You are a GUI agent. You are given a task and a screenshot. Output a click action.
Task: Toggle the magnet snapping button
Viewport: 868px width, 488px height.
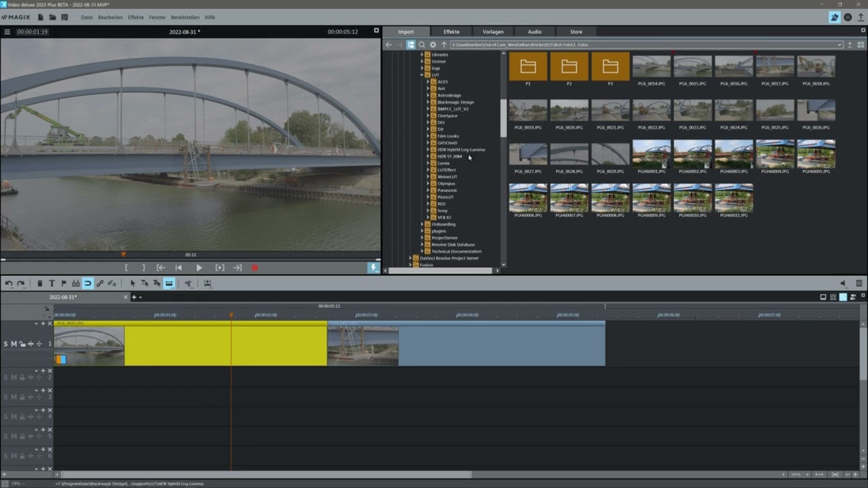(x=87, y=283)
